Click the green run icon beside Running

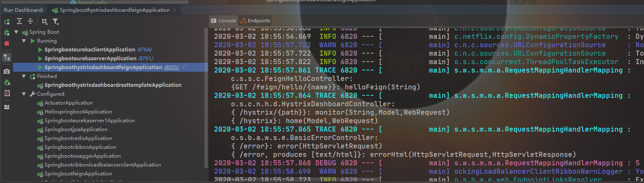pos(32,41)
